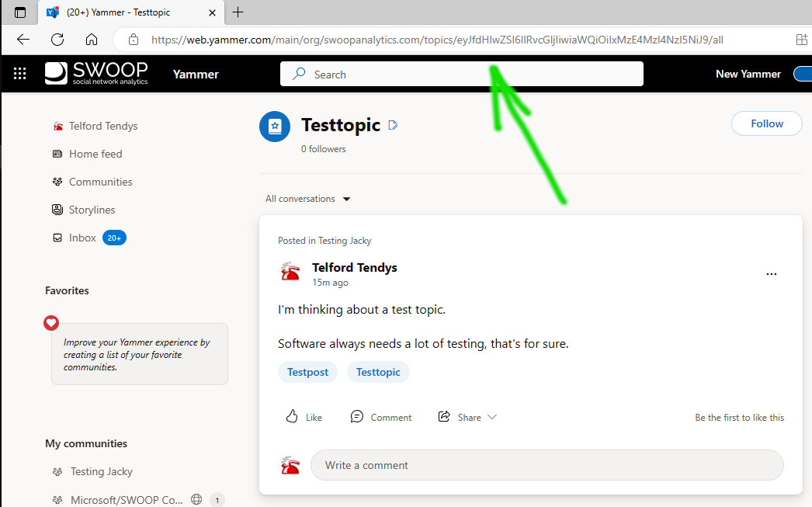
Task: Open the Testing Jacky community link in post header
Action: point(345,241)
